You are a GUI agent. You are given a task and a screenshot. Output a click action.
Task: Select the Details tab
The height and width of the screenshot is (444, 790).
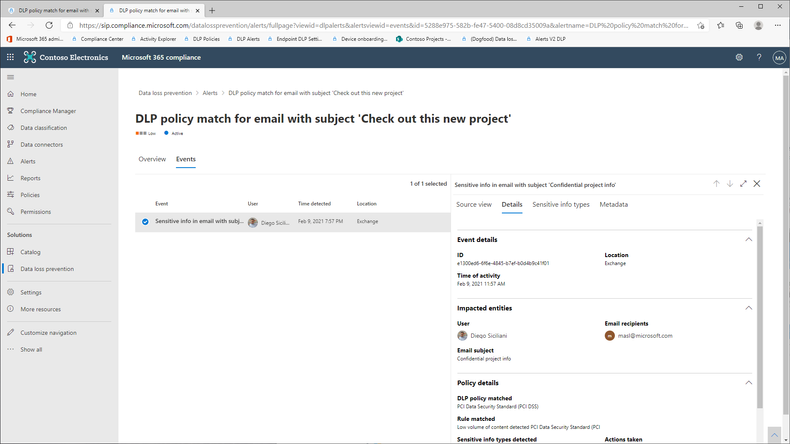point(512,205)
